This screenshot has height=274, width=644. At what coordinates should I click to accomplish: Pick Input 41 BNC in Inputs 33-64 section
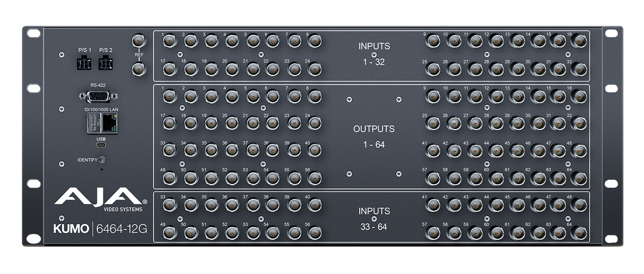(x=434, y=205)
